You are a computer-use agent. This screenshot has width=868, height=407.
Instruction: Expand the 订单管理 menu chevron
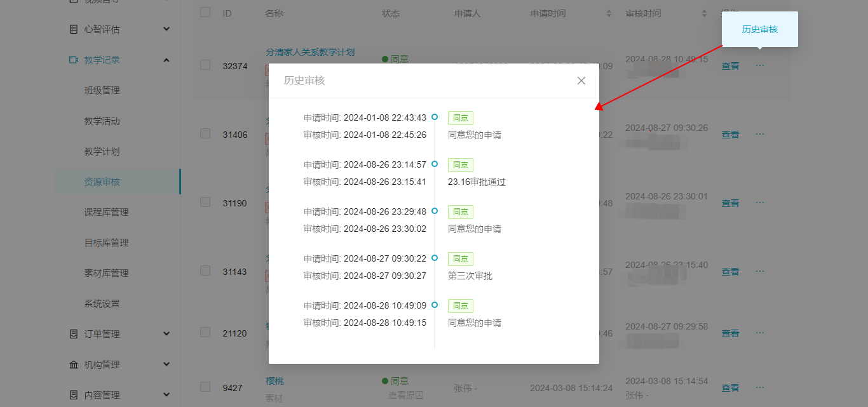pyautogui.click(x=166, y=334)
